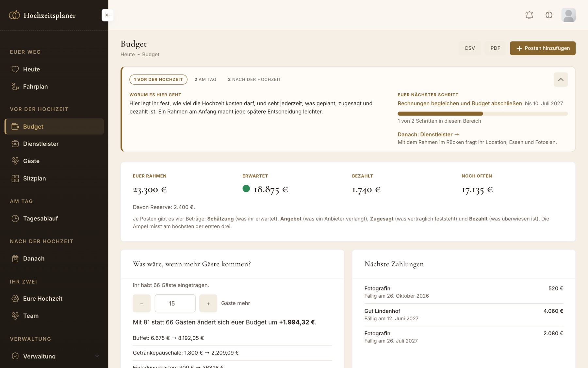This screenshot has width=588, height=368.
Task: Open the Tagesablauf clock item
Action: pos(54,219)
